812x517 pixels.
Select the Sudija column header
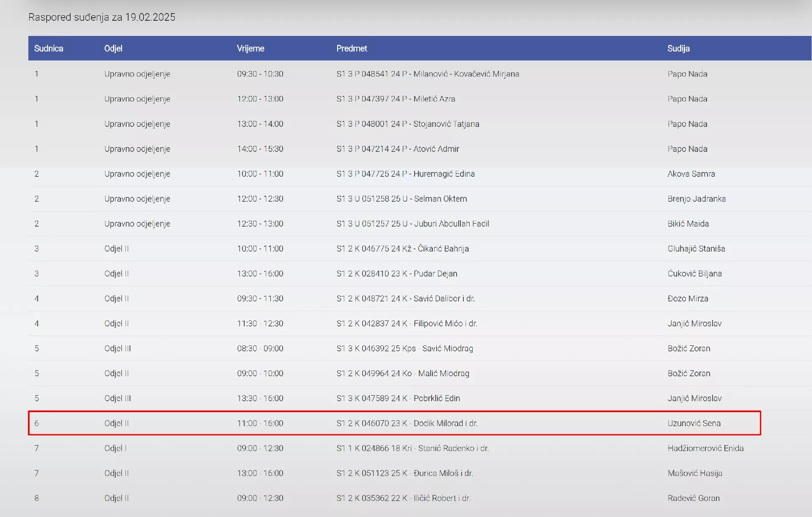[x=678, y=49]
